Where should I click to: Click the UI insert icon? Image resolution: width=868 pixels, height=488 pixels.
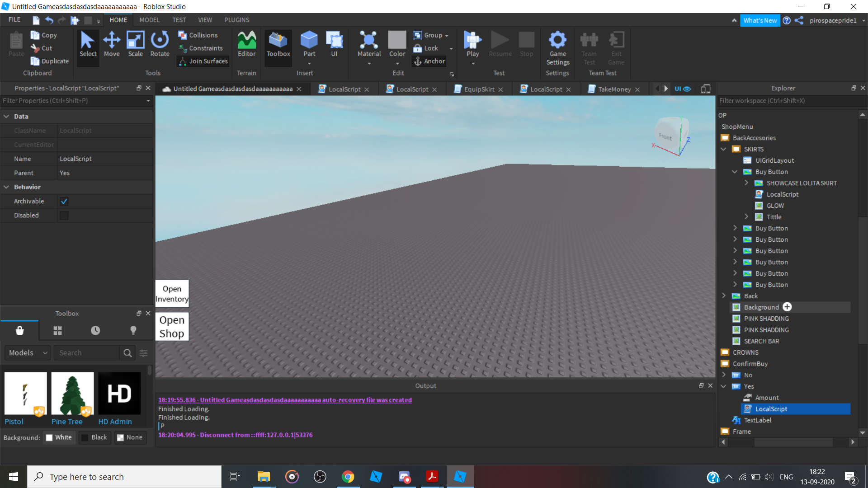coord(334,44)
